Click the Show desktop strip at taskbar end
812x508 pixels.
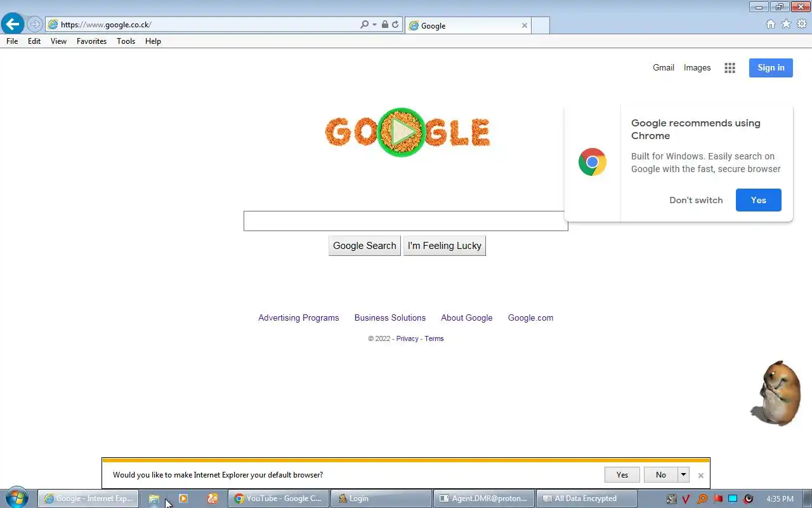(807, 498)
